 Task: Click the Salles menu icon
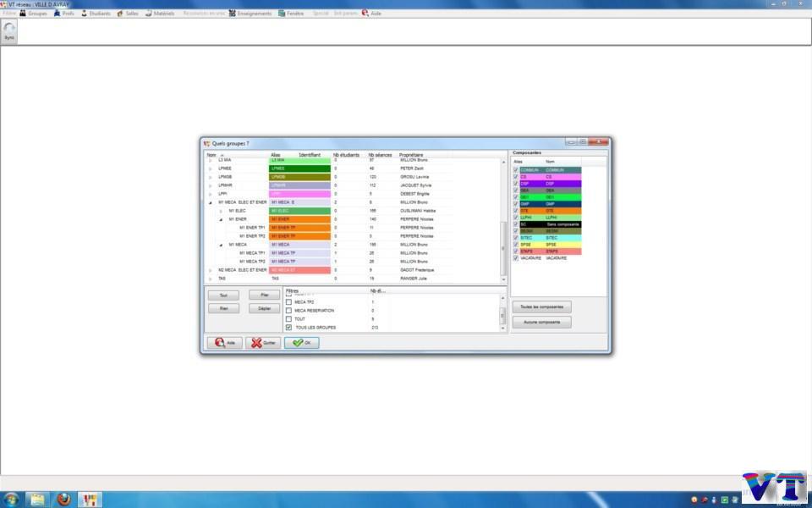click(121, 14)
